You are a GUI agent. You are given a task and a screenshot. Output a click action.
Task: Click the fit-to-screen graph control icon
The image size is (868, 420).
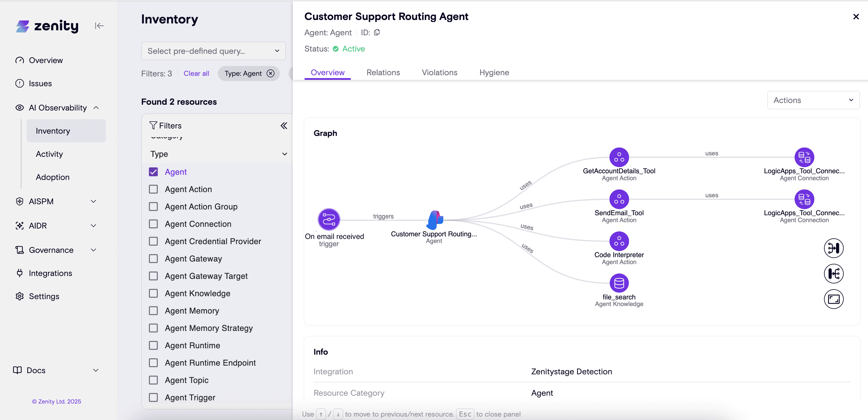833,299
